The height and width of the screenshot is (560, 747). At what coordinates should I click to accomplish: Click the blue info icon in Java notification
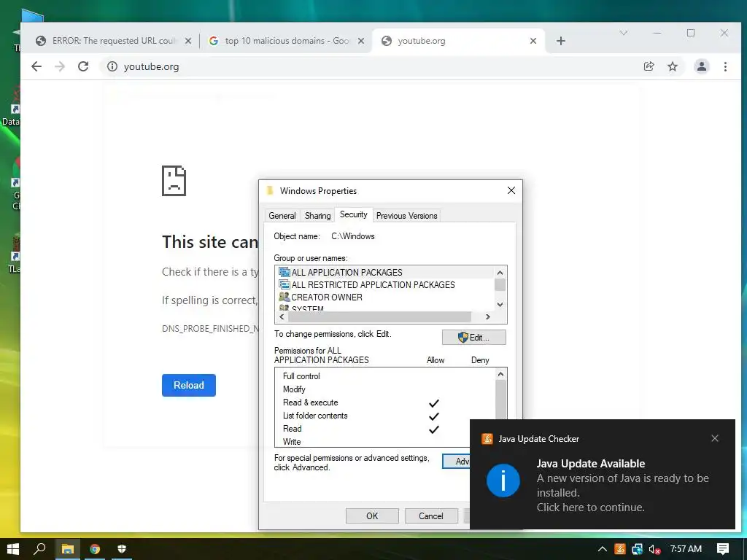[503, 480]
